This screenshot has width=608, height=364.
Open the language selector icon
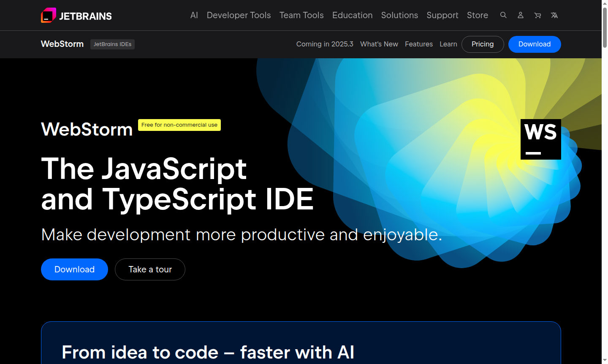(554, 15)
